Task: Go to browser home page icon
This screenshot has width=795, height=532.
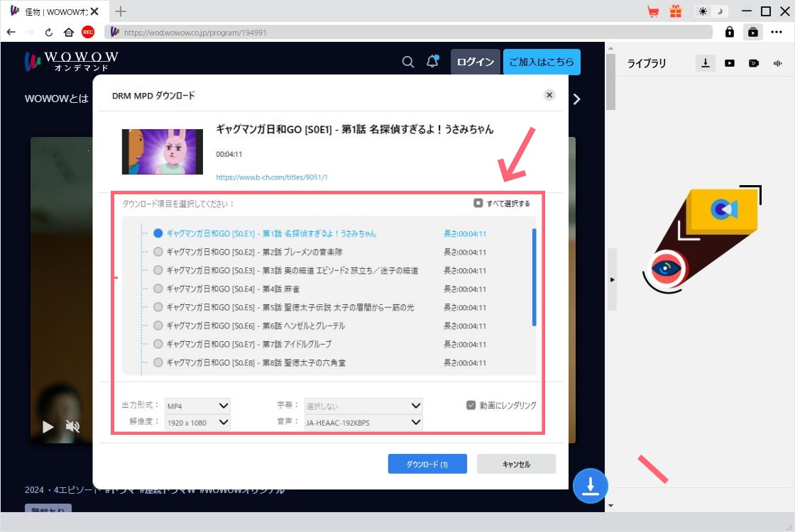Action: [69, 32]
